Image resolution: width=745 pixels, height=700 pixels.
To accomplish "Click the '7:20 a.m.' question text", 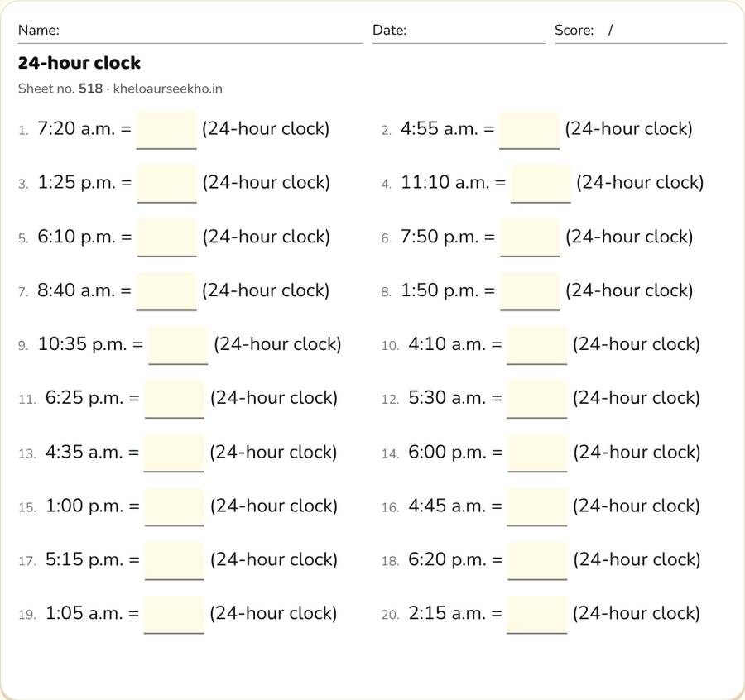I will 76,129.
